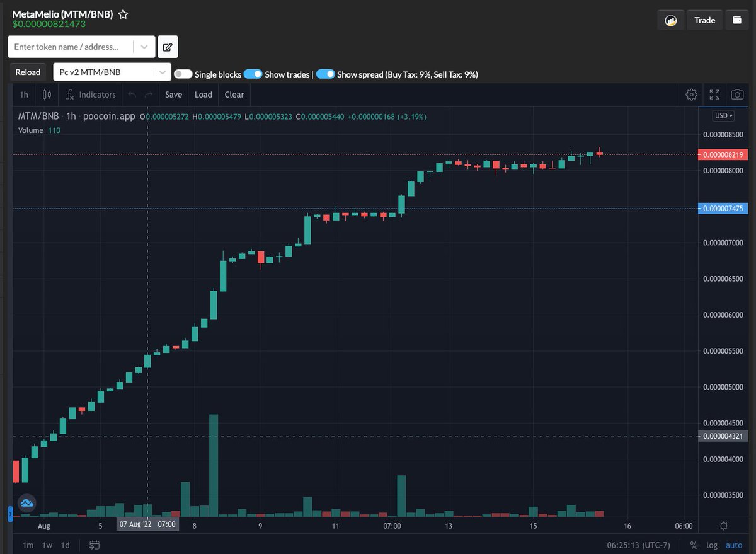This screenshot has width=756, height=554.
Task: Click Save in the chart toolbar
Action: [x=173, y=95]
